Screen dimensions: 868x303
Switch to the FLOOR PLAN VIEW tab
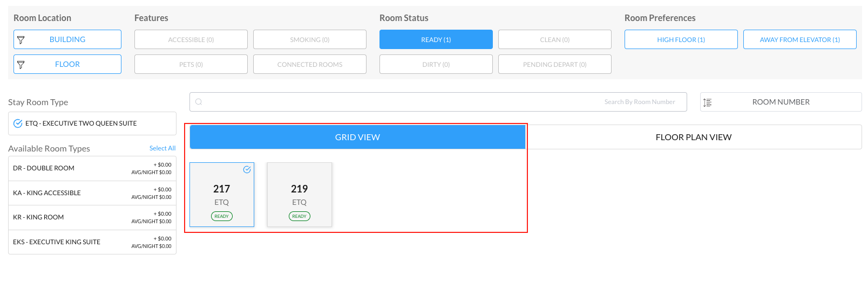pos(693,137)
